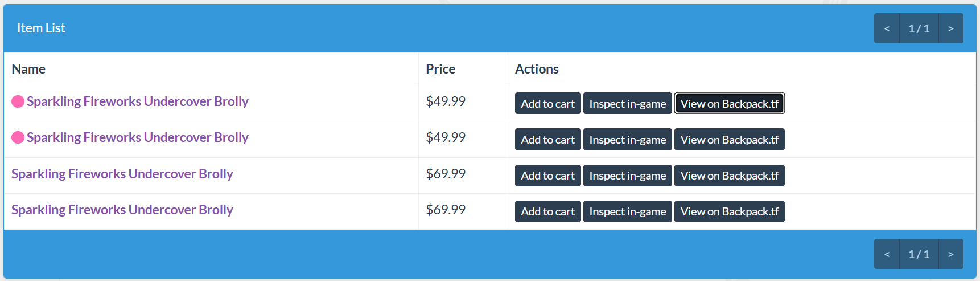Viewport: 980px width, 281px height.
Task: Click the top 1 / 1 page indicator
Action: (x=919, y=28)
